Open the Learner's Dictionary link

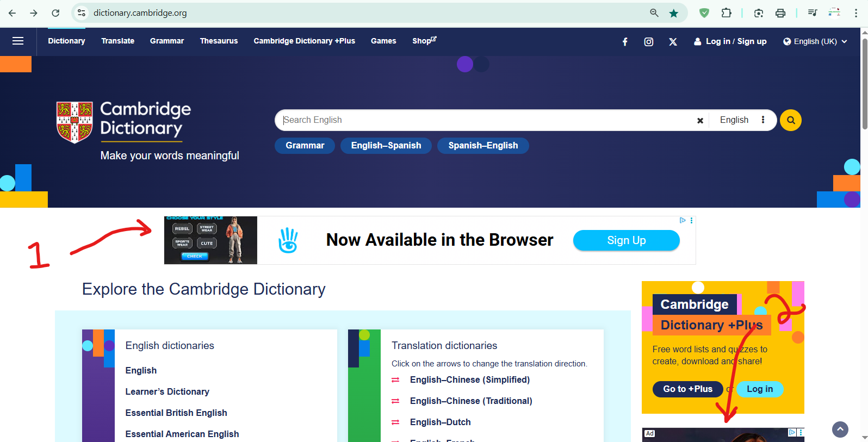(167, 392)
